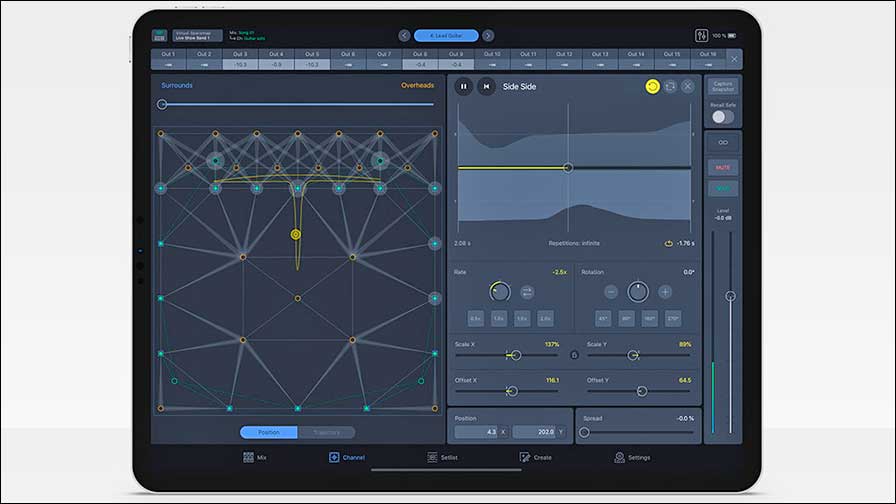Click the Rotation knob
The width and height of the screenshot is (896, 504).
(x=638, y=292)
